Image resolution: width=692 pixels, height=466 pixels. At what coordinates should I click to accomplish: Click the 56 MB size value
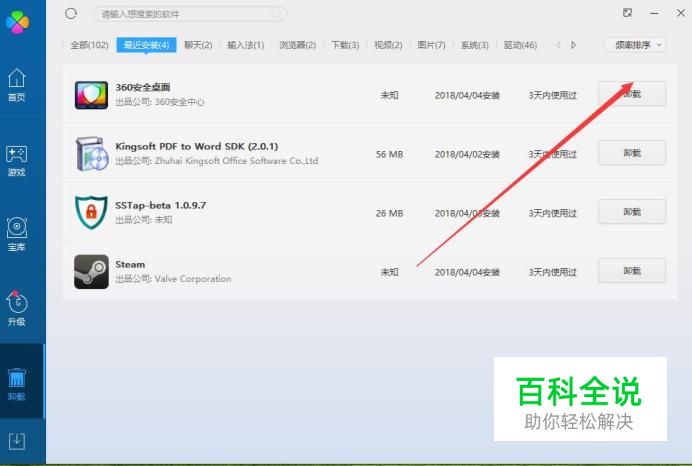pos(389,154)
